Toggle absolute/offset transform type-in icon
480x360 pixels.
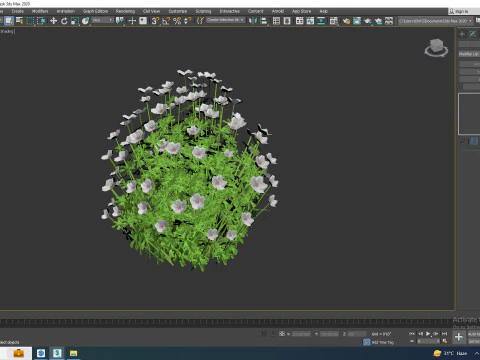282,333
